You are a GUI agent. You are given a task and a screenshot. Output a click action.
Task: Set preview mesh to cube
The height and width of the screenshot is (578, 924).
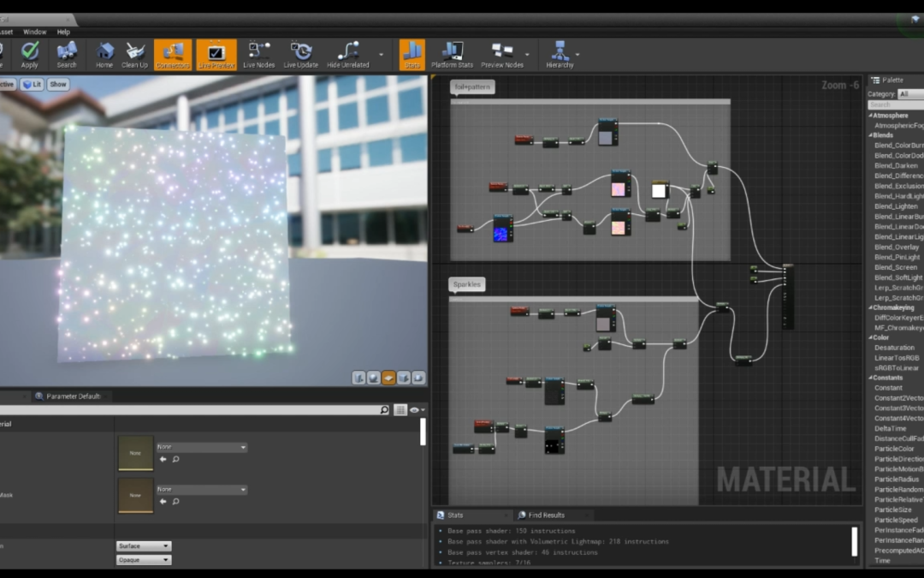404,378
